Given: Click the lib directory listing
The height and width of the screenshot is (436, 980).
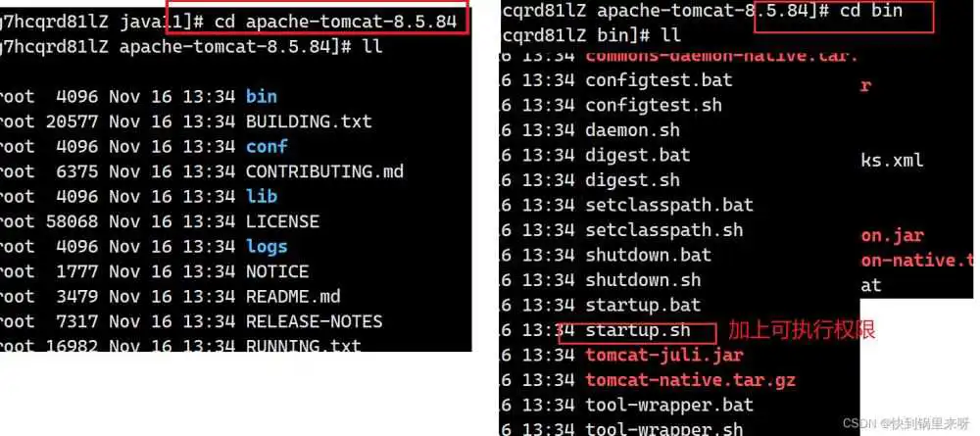Looking at the screenshot, I should point(262,196).
